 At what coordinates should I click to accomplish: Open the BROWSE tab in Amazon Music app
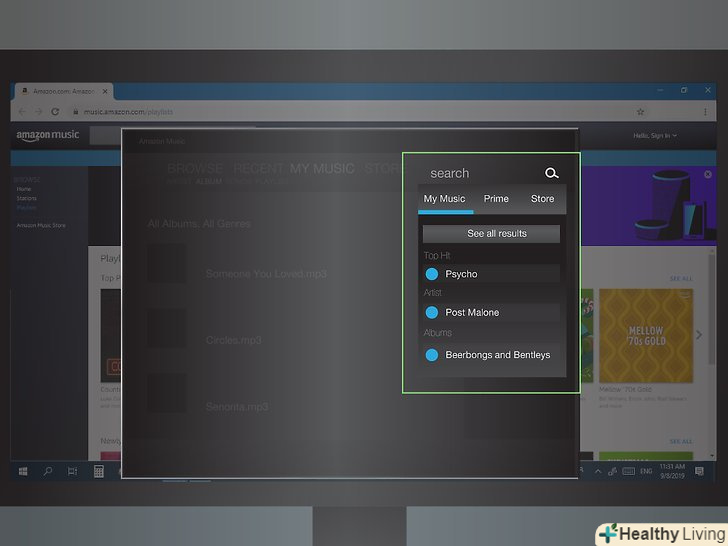pyautogui.click(x=195, y=168)
